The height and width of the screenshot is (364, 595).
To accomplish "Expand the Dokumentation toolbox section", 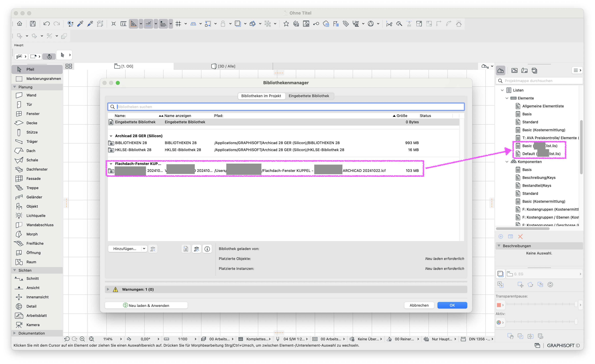I will pos(15,333).
